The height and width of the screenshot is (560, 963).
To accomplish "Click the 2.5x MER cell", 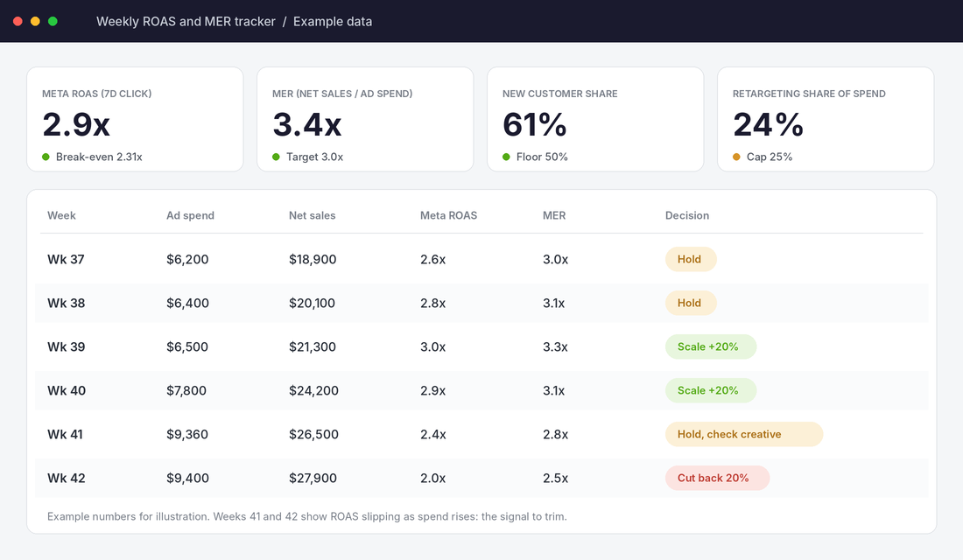I will tap(555, 479).
